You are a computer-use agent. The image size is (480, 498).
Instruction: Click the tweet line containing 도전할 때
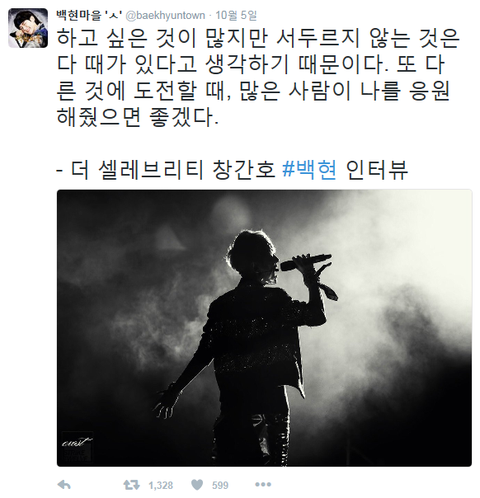(253, 91)
